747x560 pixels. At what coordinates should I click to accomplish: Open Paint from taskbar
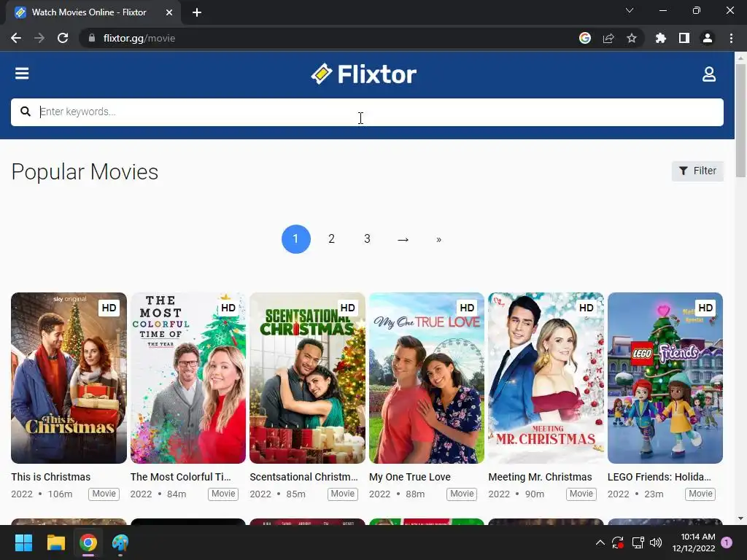pyautogui.click(x=120, y=542)
